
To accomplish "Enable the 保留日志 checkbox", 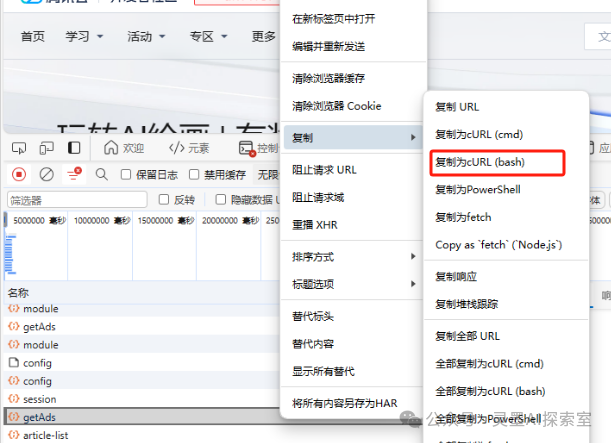I will 126,174.
